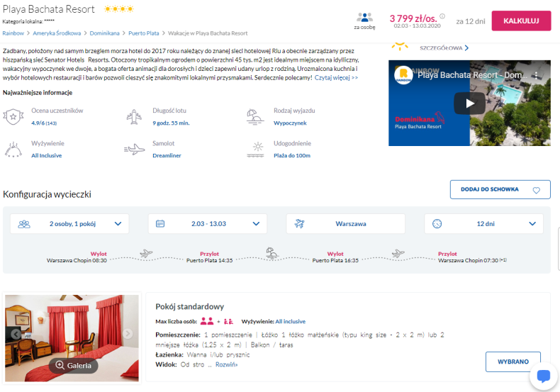Click the WYBRANO room button

coord(513,362)
